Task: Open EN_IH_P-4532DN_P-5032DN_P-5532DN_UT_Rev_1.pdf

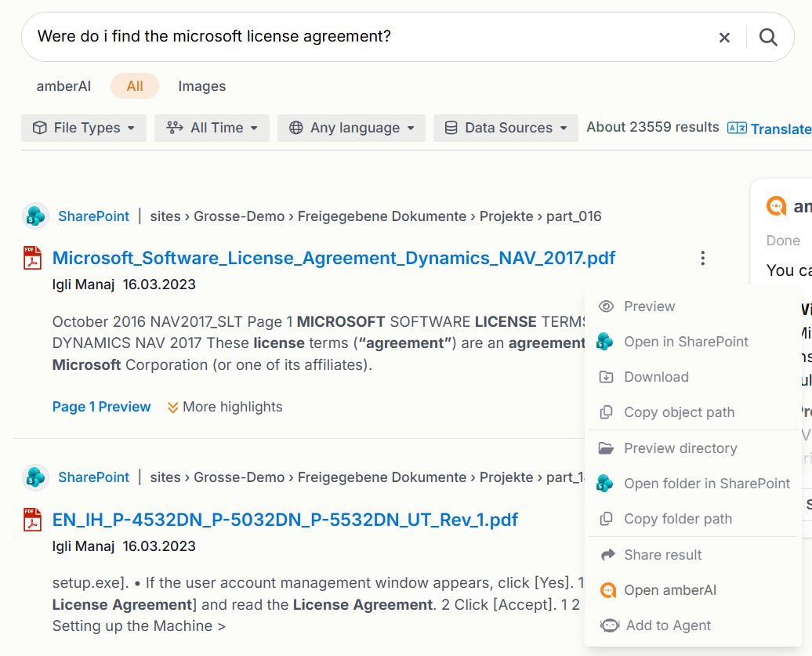Action: click(285, 520)
